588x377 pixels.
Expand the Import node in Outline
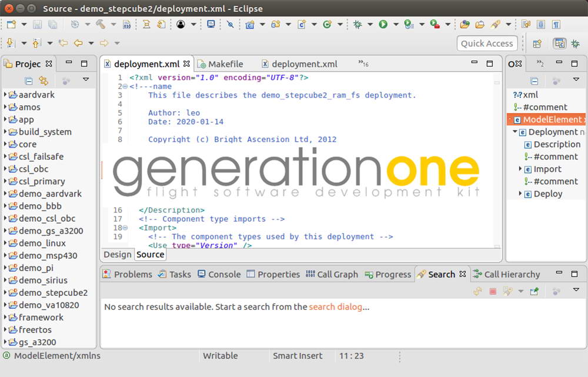tap(520, 169)
